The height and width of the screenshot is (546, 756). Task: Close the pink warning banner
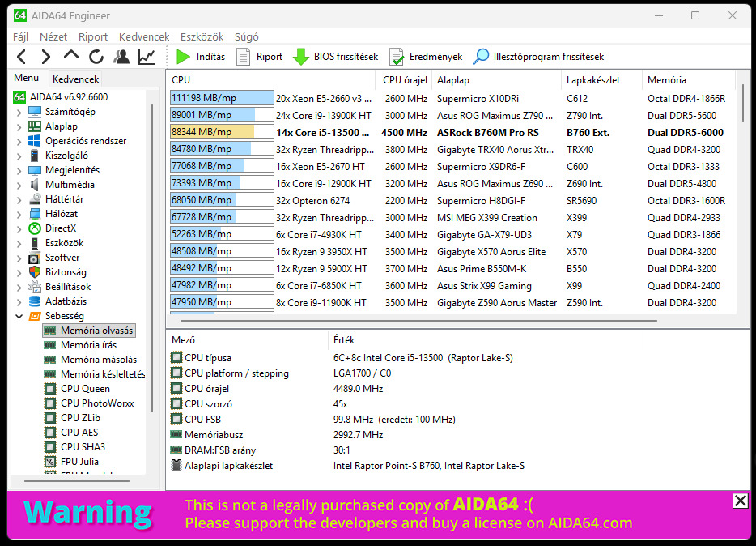point(740,501)
